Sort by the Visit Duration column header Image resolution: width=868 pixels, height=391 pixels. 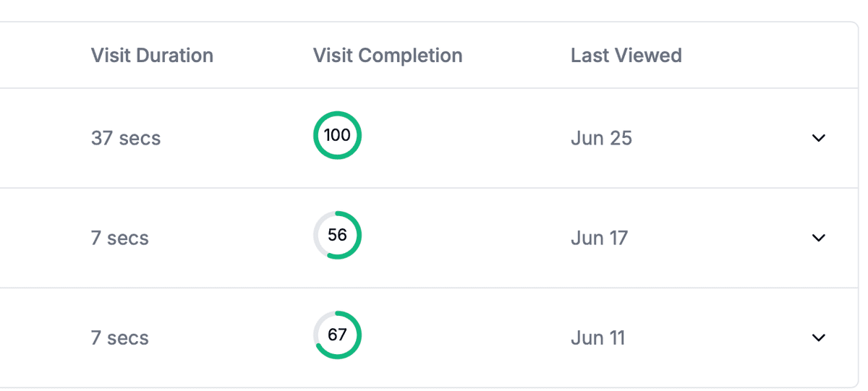coord(152,56)
